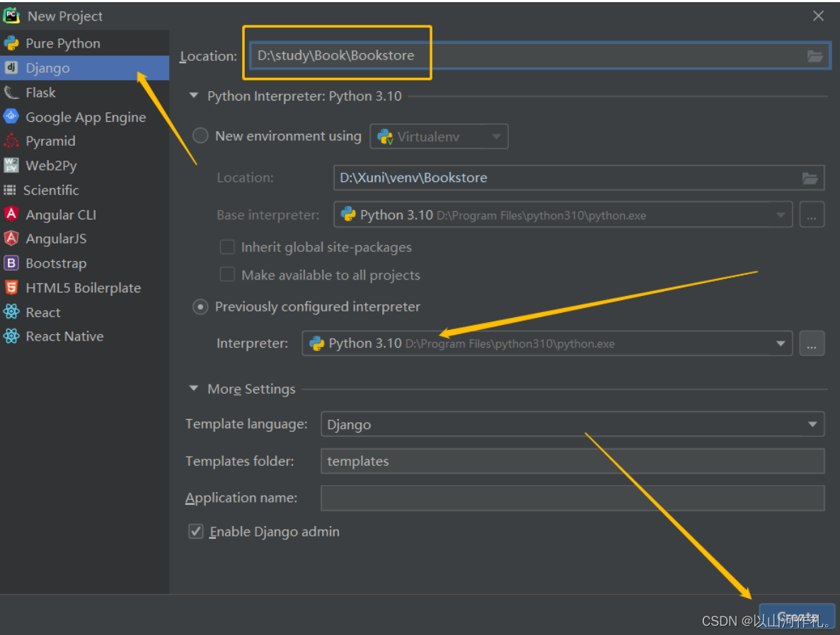Click the PyCharm logo in title bar
The width and height of the screenshot is (840, 635).
(x=11, y=16)
